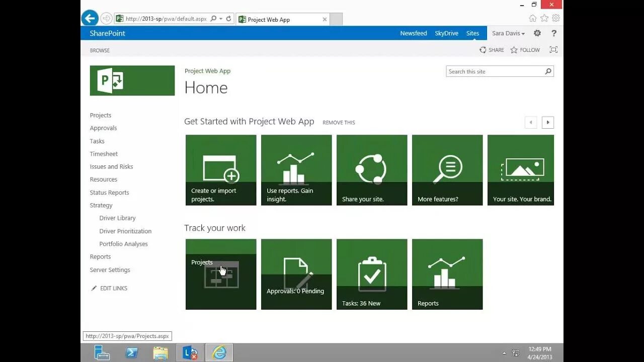Open the More features? tile

click(x=447, y=170)
